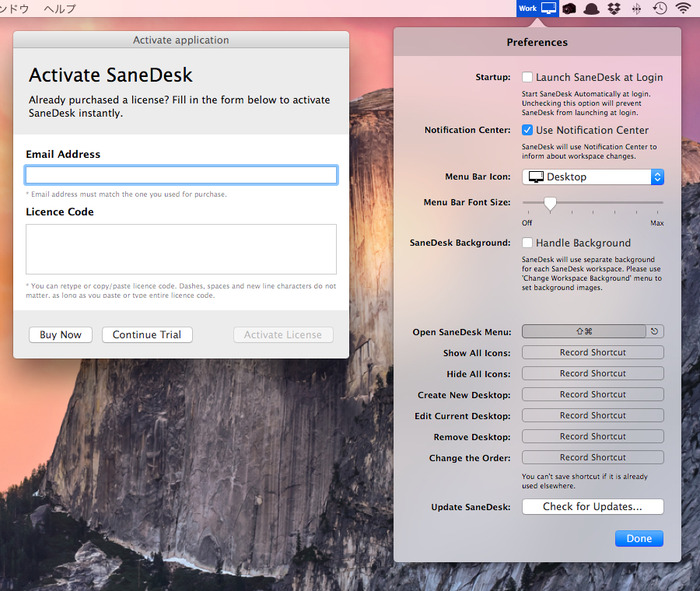Click the 'Off' slider label
The width and height of the screenshot is (700, 591).
tap(527, 223)
